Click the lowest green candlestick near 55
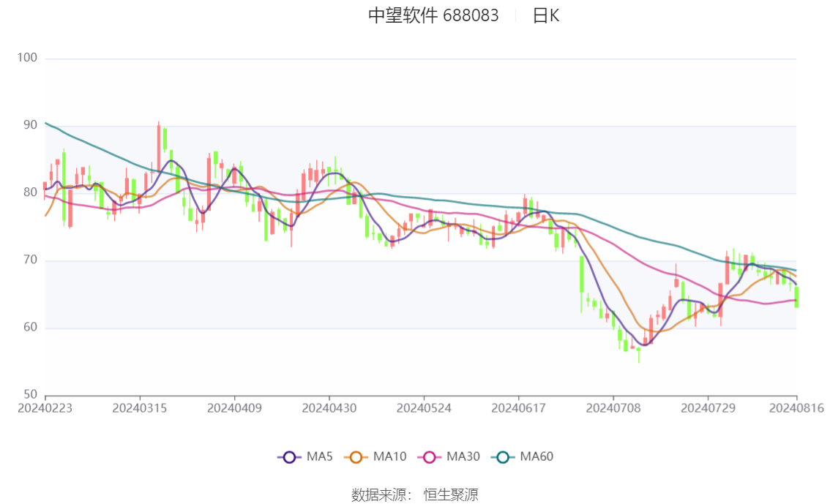The width and height of the screenshot is (830, 504). click(x=638, y=354)
